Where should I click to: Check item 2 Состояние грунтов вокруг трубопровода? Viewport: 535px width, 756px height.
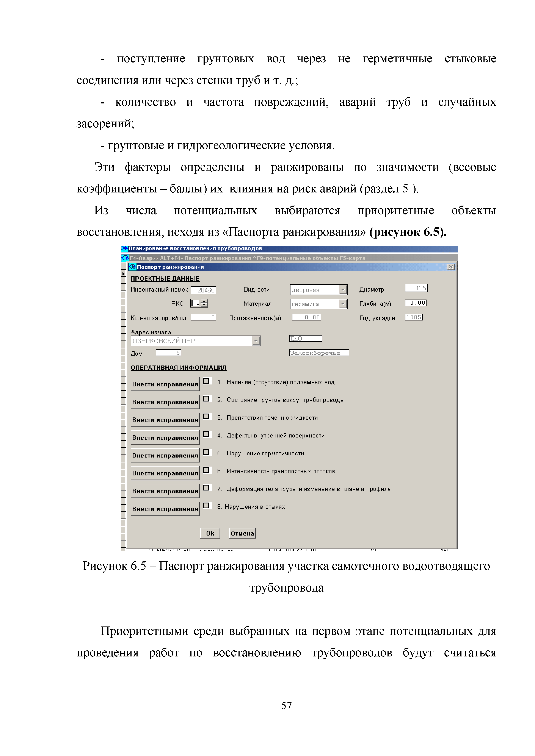pos(206,399)
